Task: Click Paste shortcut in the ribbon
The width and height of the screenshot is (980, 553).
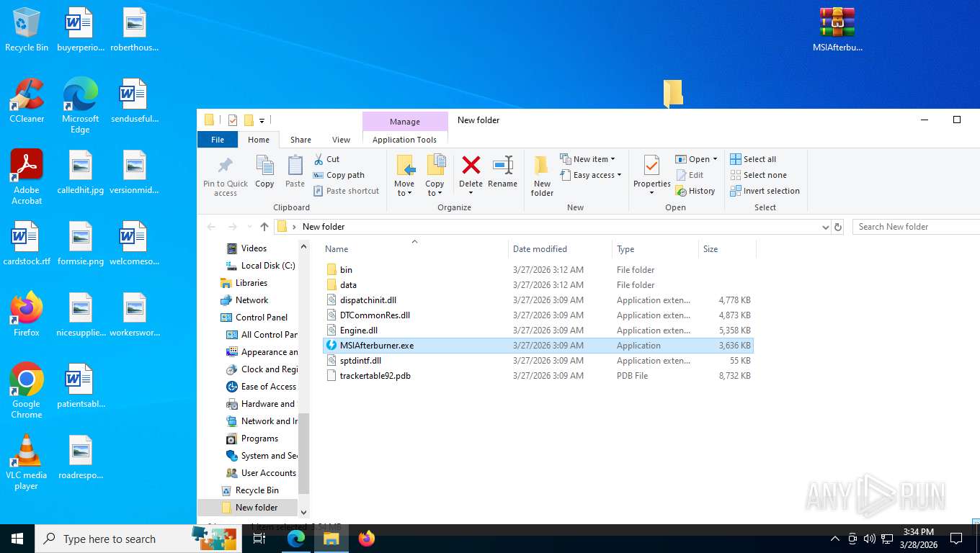Action: point(346,191)
